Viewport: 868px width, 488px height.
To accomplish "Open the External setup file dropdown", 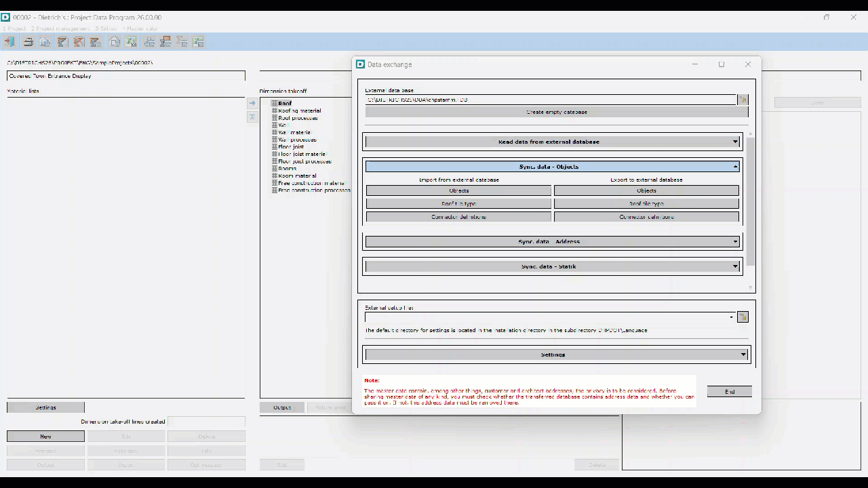I will (x=731, y=317).
